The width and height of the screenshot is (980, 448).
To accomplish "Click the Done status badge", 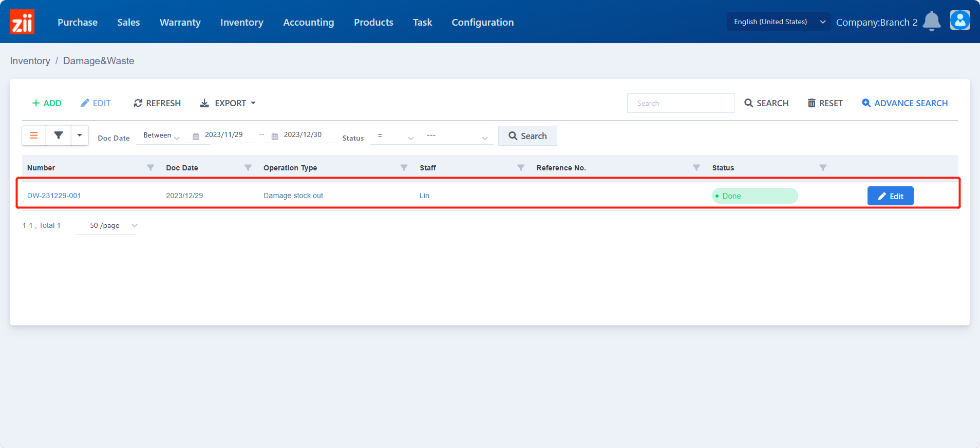I will coord(755,196).
